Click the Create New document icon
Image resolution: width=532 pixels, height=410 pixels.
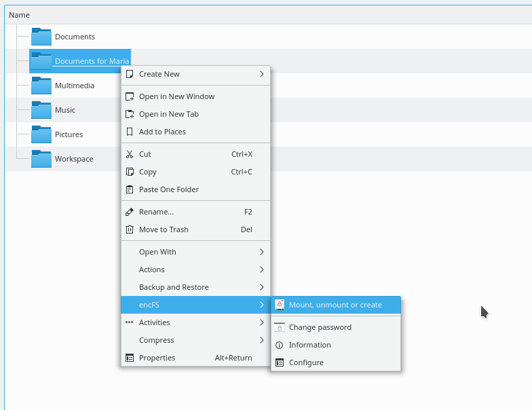click(x=130, y=74)
